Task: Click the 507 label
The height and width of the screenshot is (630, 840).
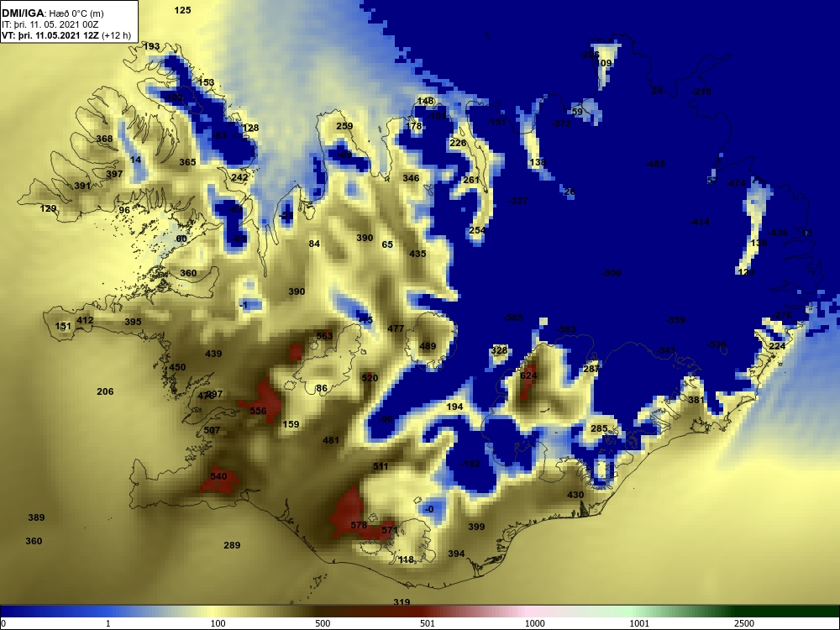Action: pos(213,430)
